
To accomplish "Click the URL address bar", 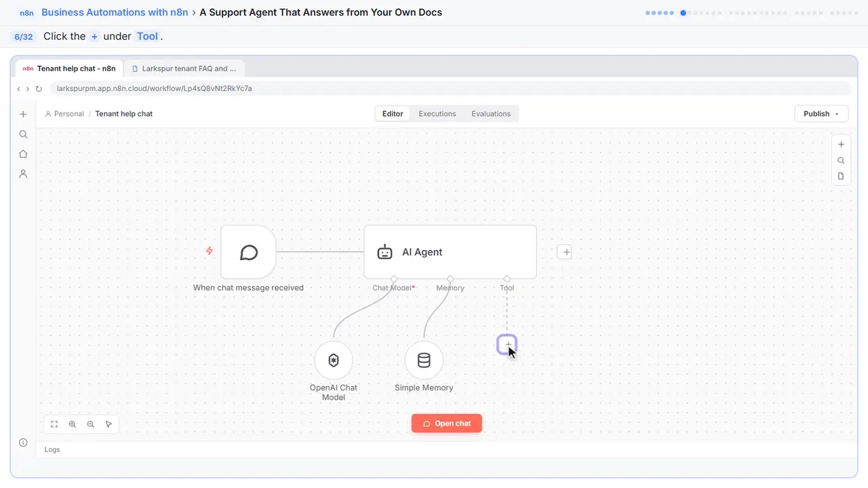I will pos(450,89).
